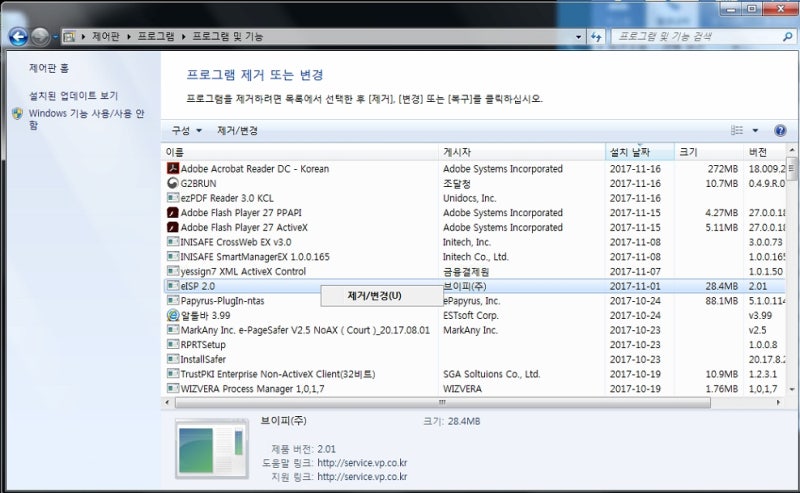Viewport: 800px width, 493px height.
Task: Click the eISP 2.0 row icon
Action: (x=172, y=286)
